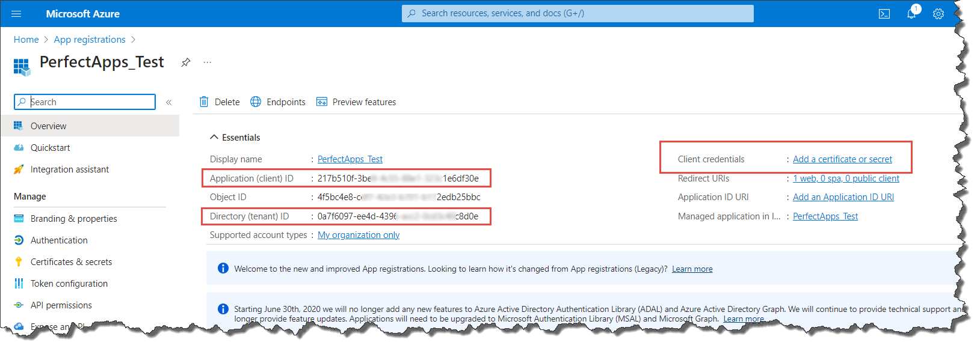Image resolution: width=980 pixels, height=348 pixels.
Task: Click Add a certificate or secret
Action: coord(842,159)
